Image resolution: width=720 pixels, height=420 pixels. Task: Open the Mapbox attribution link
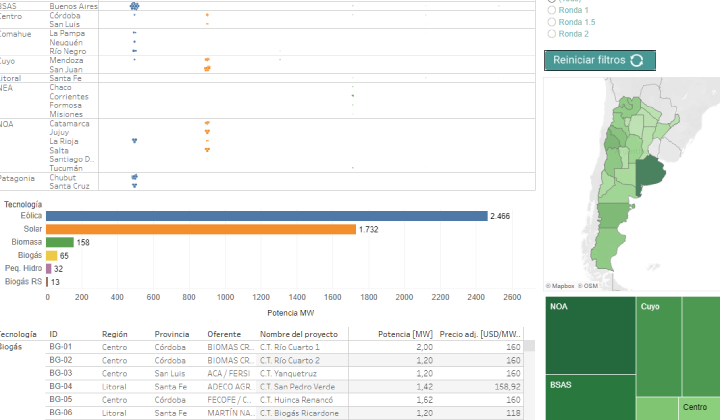(x=560, y=286)
